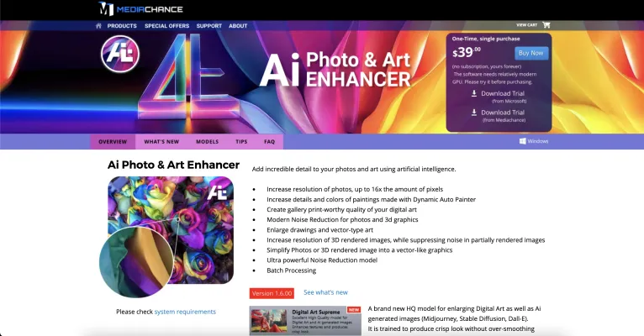Click the Buy Now button

531,53
